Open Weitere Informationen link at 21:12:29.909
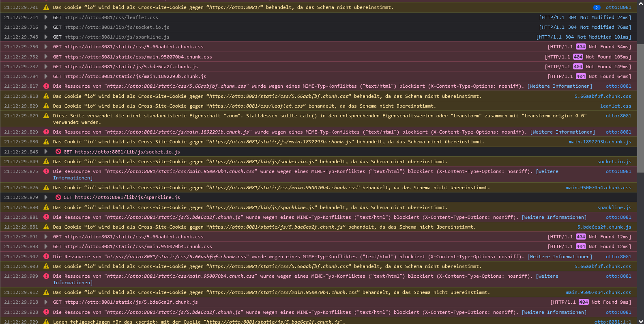 (547, 276)
